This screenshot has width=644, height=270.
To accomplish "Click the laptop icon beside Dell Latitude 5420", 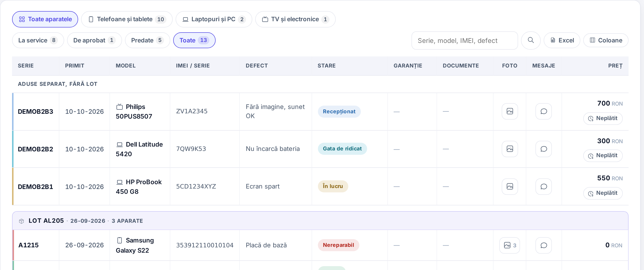I will (119, 145).
